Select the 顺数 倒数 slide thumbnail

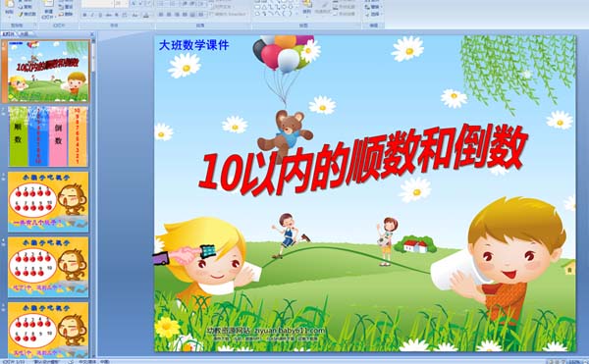pos(48,136)
